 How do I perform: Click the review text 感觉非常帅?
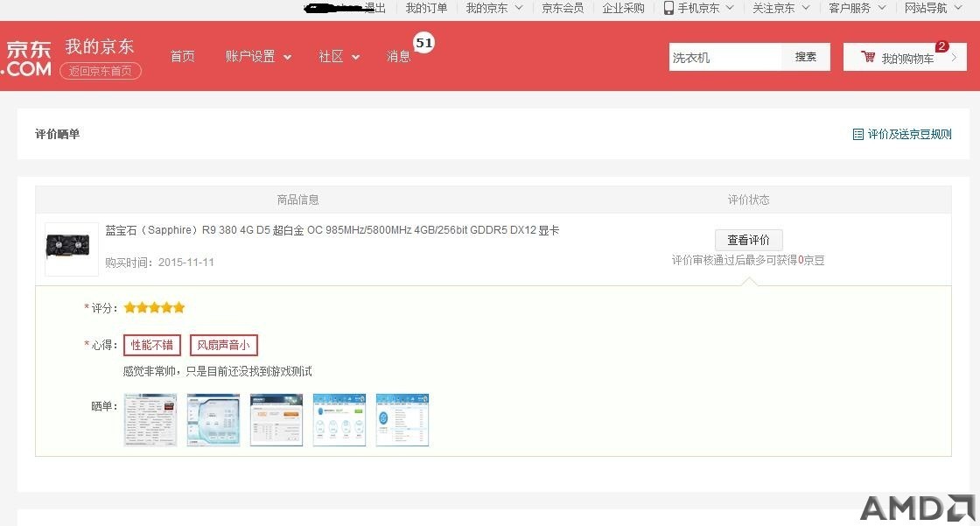tap(217, 371)
